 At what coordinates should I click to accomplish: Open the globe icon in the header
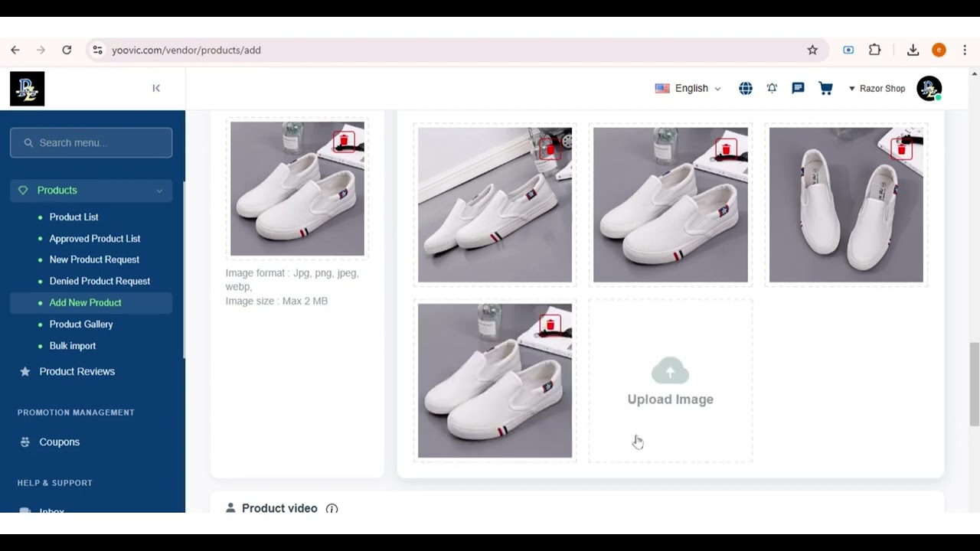[746, 88]
